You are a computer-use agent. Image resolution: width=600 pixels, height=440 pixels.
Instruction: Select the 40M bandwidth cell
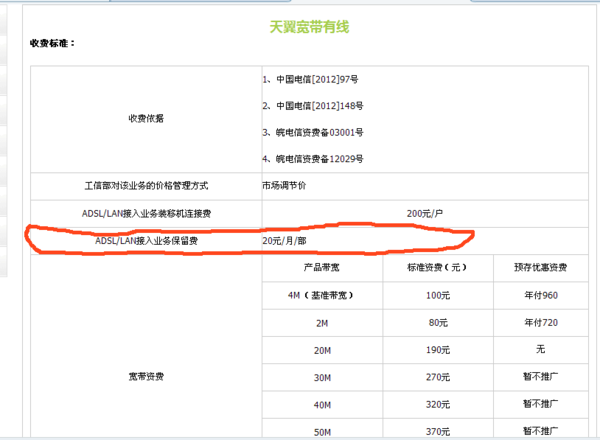click(322, 405)
